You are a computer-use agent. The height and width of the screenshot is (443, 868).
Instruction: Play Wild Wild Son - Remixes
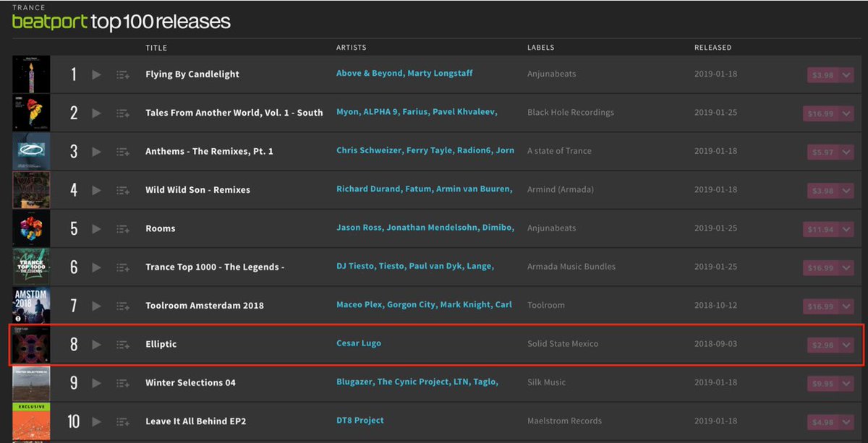tap(97, 190)
